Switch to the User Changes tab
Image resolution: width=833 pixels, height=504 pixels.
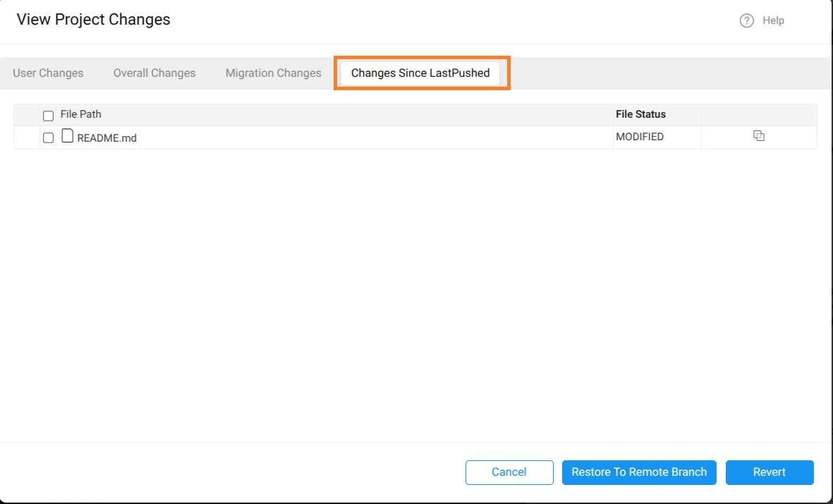[48, 73]
